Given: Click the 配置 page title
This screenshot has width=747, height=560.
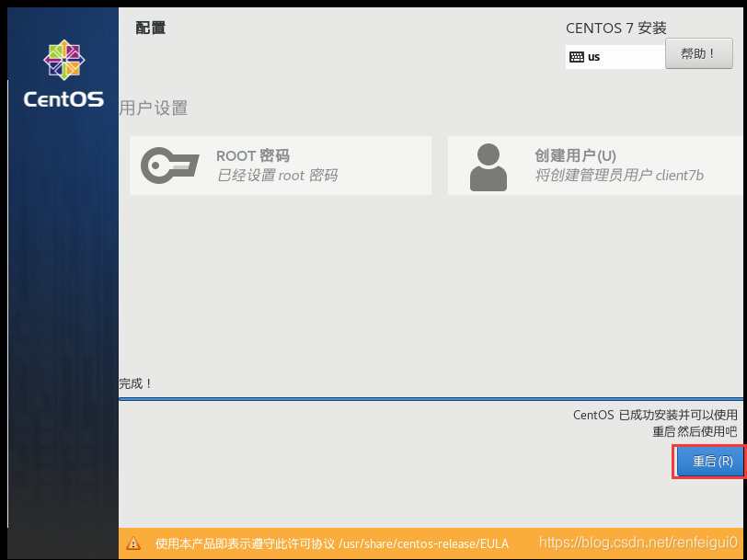Looking at the screenshot, I should [x=151, y=28].
